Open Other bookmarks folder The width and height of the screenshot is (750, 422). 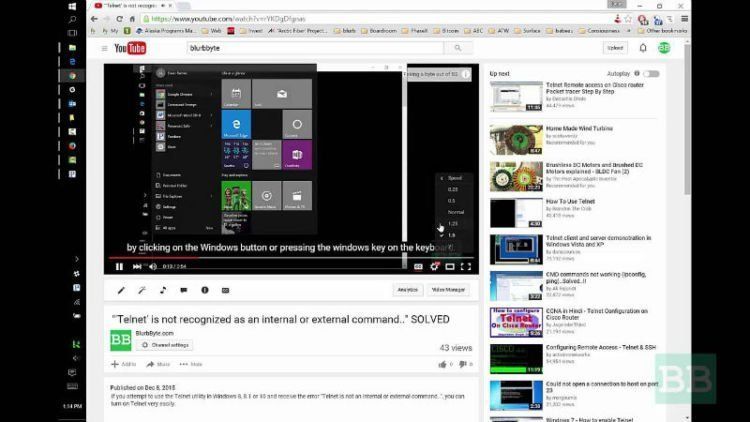coord(664,31)
